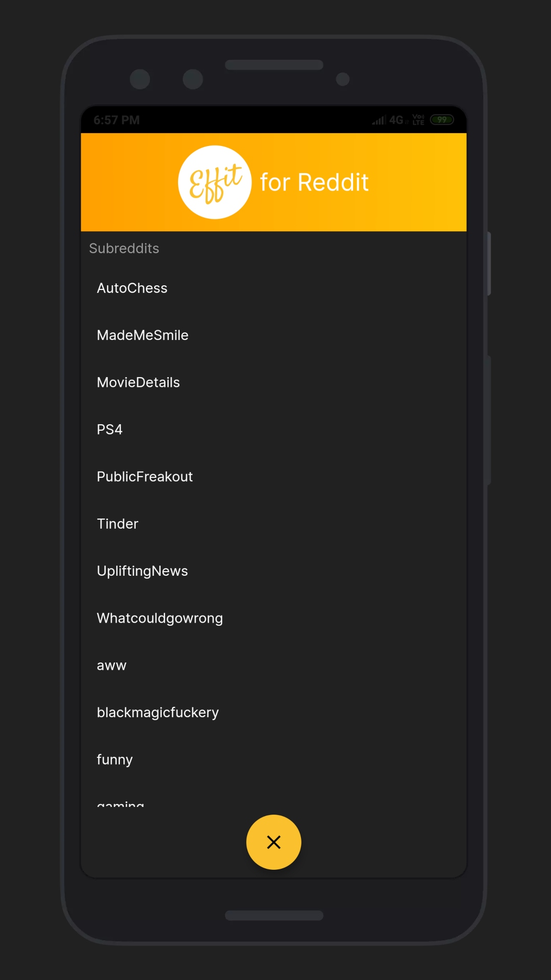Go to the PS4 subreddit
This screenshot has height=980, width=551.
tap(273, 429)
